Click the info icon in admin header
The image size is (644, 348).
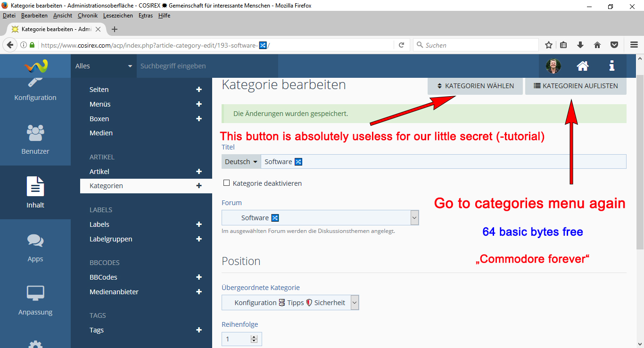click(611, 66)
